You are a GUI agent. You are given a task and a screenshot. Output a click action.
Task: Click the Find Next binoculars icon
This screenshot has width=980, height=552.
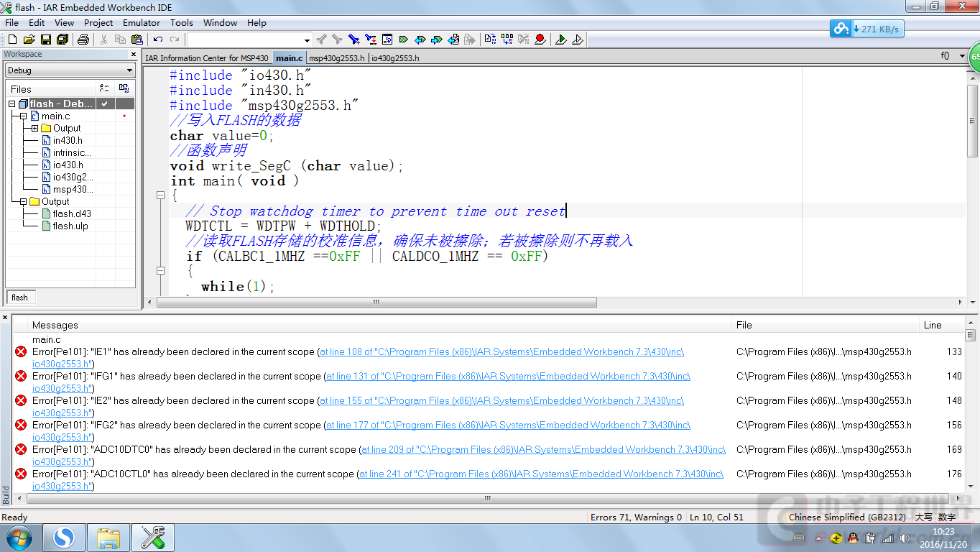click(337, 40)
